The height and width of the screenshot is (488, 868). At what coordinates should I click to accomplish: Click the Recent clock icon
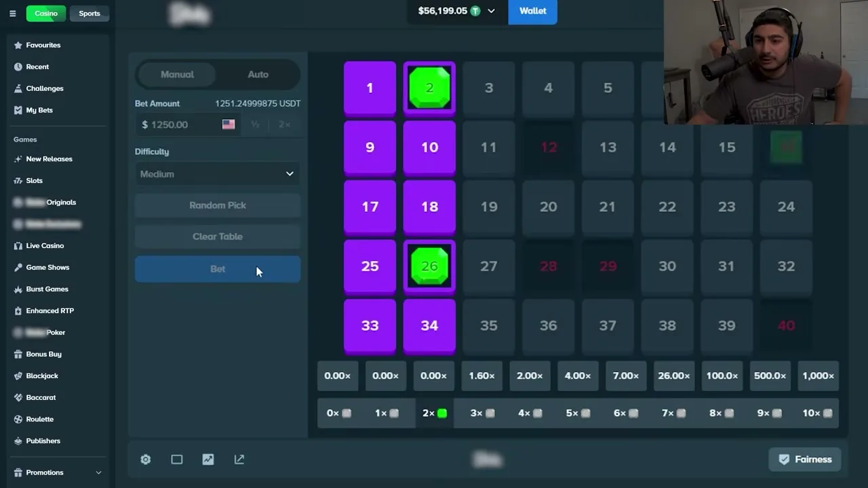coord(18,67)
